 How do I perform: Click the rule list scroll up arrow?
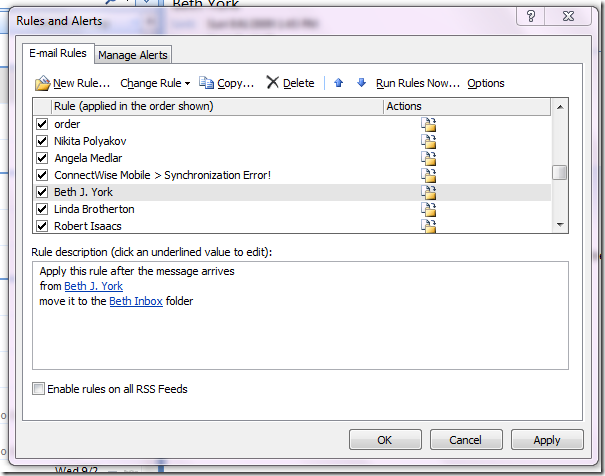[560, 107]
